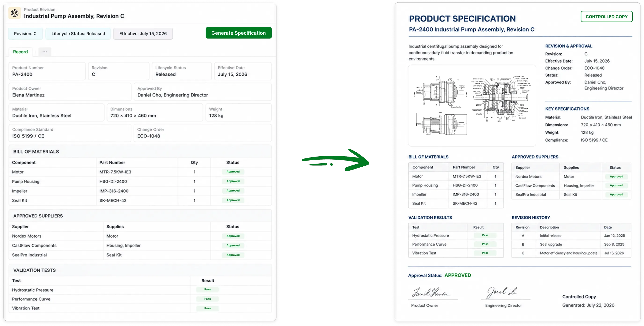Click the APPROVED approval status text
Image resolution: width=644 pixels, height=326 pixels.
(x=458, y=275)
